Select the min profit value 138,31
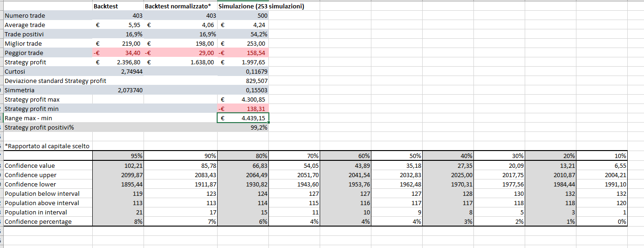 point(243,109)
